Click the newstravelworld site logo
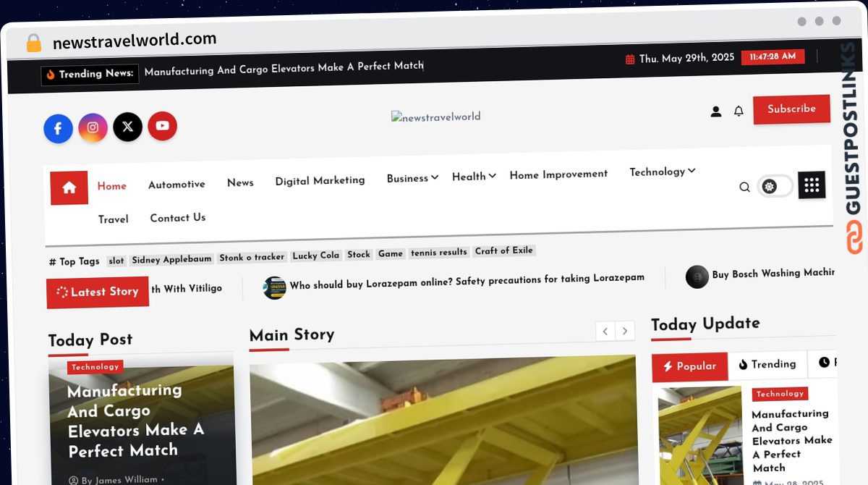868x485 pixels. (436, 117)
